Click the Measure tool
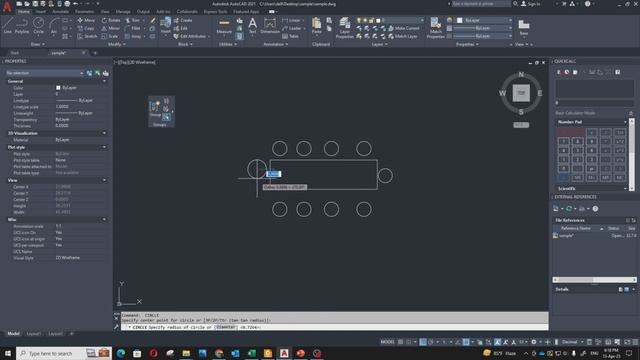The width and height of the screenshot is (640, 360). coord(224,26)
